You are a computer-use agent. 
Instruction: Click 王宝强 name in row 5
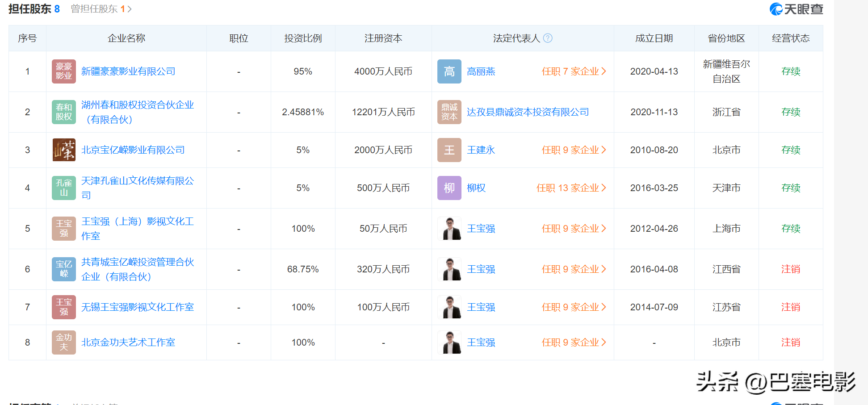tap(481, 229)
